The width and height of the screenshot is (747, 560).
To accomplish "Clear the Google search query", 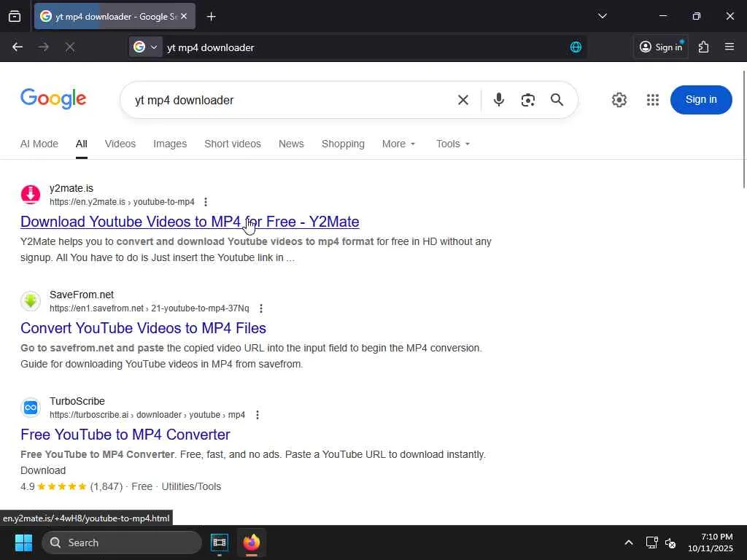I will (462, 100).
